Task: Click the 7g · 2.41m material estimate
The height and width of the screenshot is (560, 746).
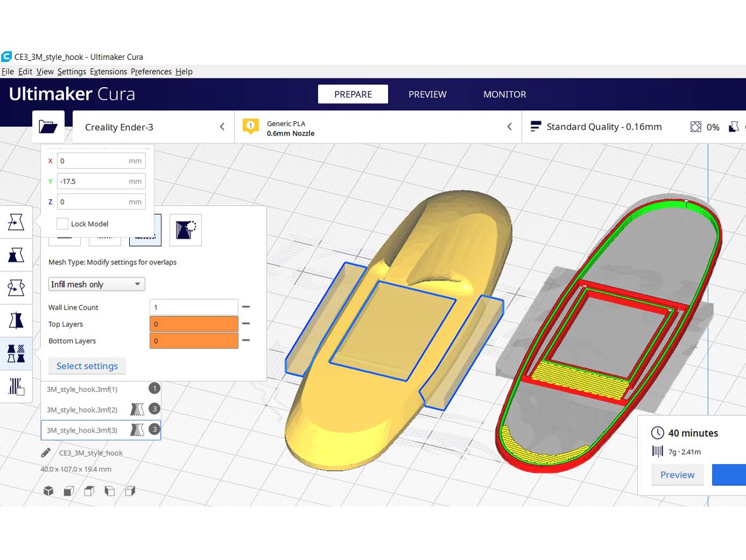Action: pos(685,452)
